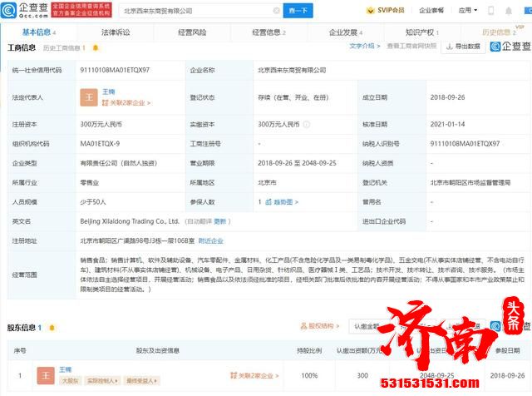This screenshot has height=396, width=532.
Task: Click the bell icon next to 历史工商信息
Action: 96,48
